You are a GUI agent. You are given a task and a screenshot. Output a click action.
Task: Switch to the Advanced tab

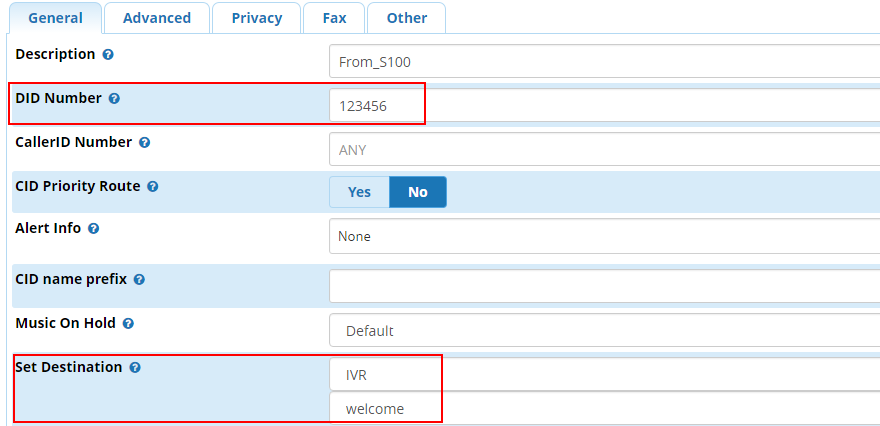point(157,18)
